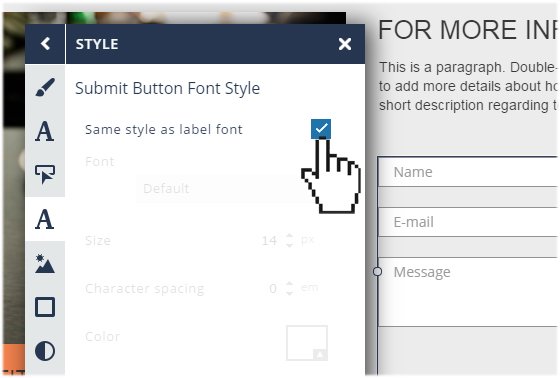
Task: Click the Name form field
Action: [x=468, y=172]
